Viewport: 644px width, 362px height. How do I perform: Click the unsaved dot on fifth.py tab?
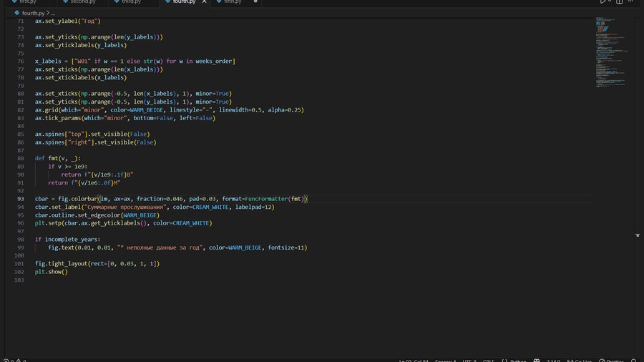tap(256, 2)
